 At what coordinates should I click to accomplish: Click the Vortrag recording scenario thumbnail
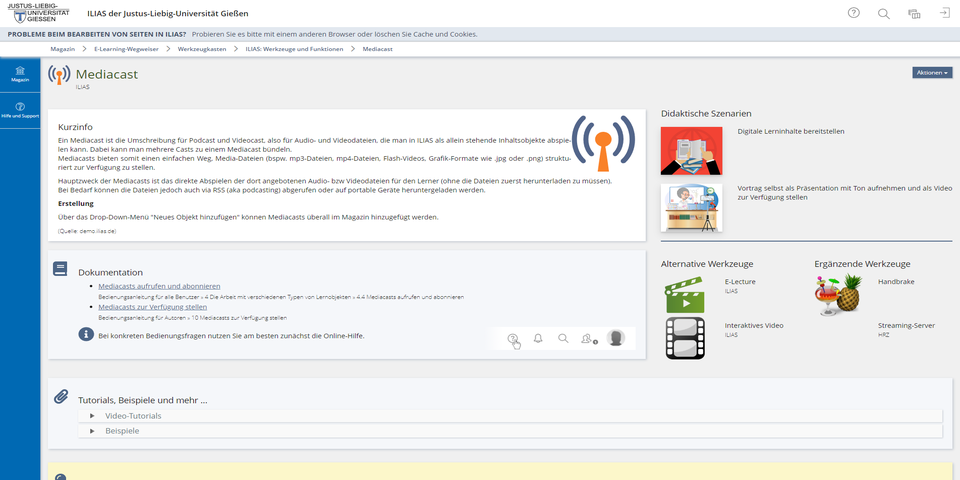click(691, 208)
